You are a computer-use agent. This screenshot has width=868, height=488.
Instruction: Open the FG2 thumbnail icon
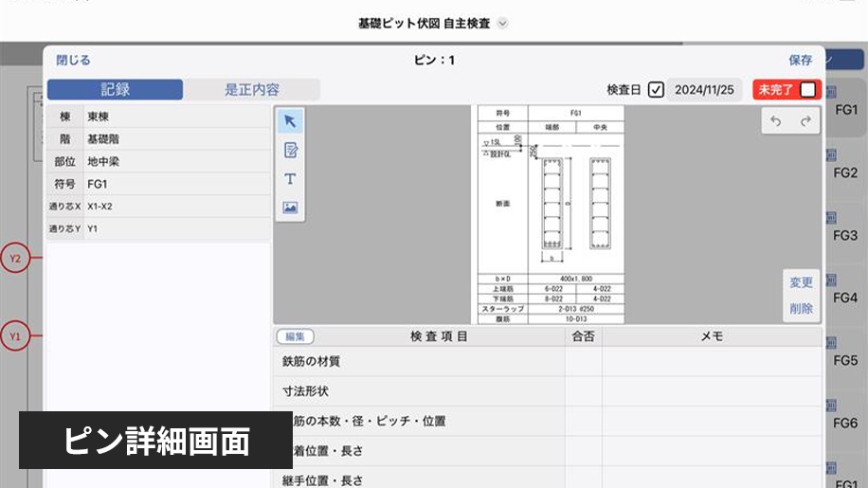tap(831, 155)
